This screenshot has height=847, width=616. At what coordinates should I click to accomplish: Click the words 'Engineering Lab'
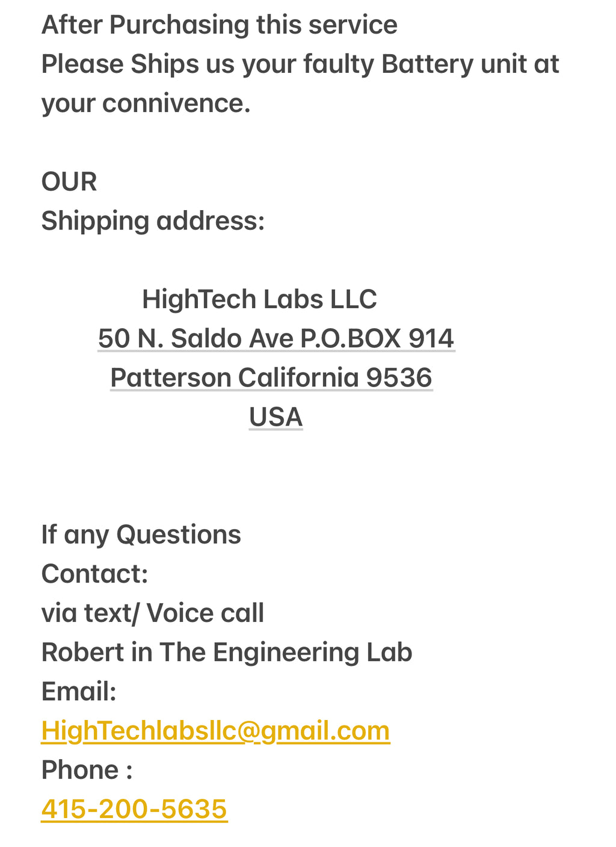click(x=312, y=652)
